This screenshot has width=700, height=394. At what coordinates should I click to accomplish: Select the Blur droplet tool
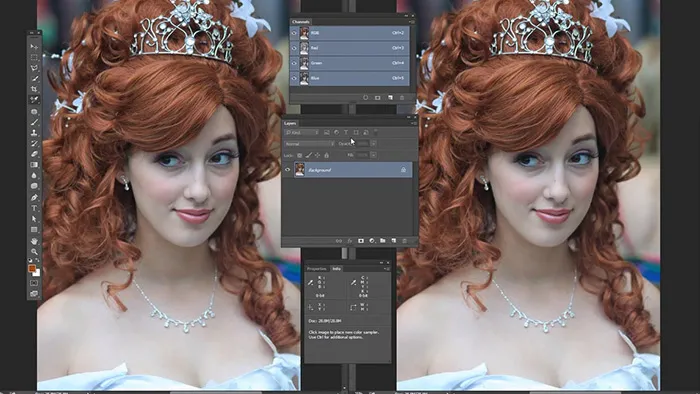point(34,175)
